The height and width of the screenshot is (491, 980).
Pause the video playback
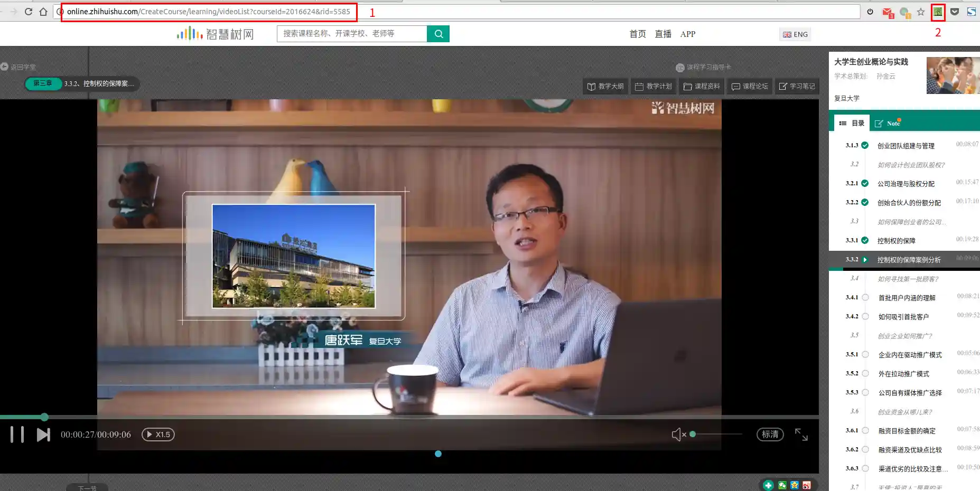tap(17, 435)
